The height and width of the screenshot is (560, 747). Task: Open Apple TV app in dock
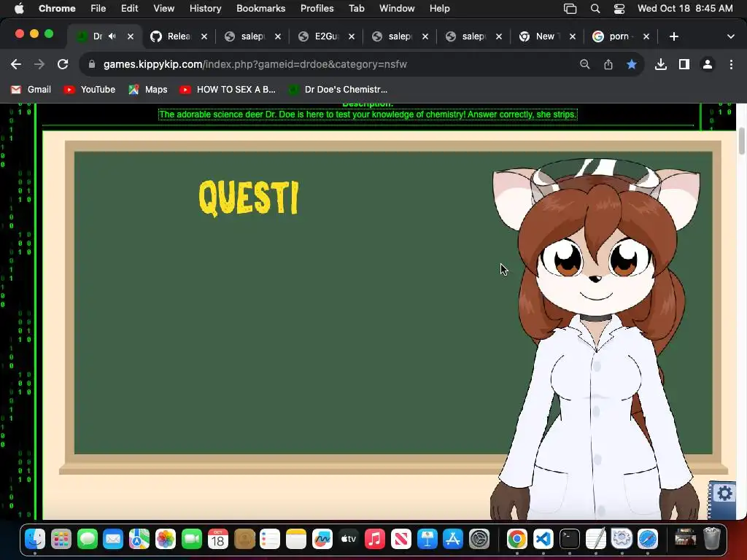pyautogui.click(x=348, y=539)
